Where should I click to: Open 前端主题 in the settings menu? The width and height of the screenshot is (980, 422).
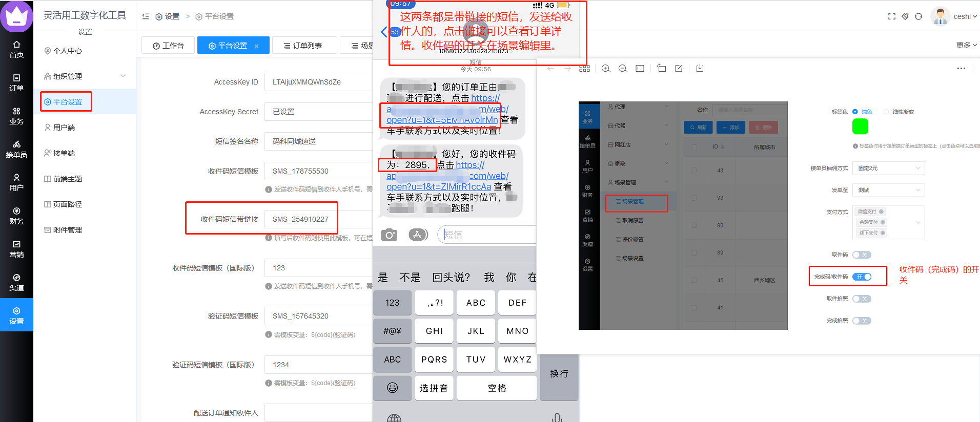point(68,179)
